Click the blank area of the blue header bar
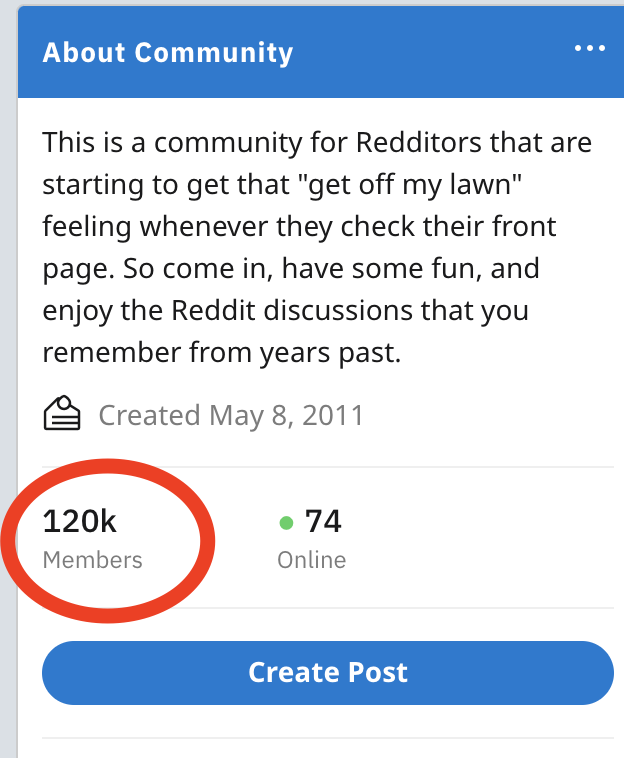Viewport: 624px width, 758px height. coord(430,51)
